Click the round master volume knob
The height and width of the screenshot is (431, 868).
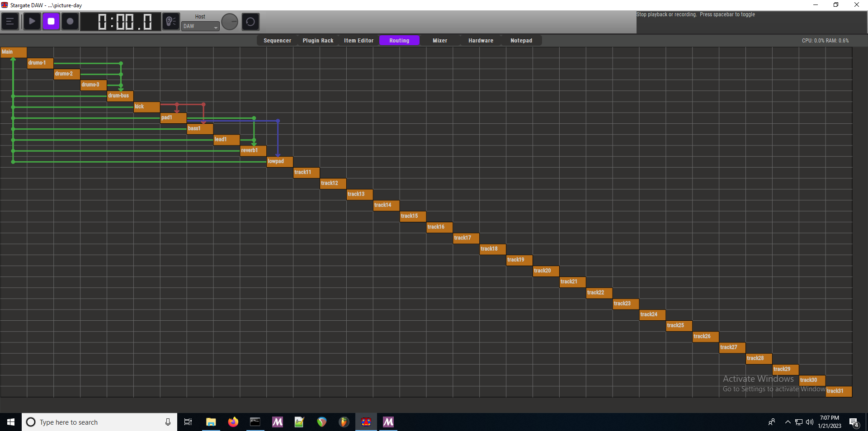tap(230, 22)
